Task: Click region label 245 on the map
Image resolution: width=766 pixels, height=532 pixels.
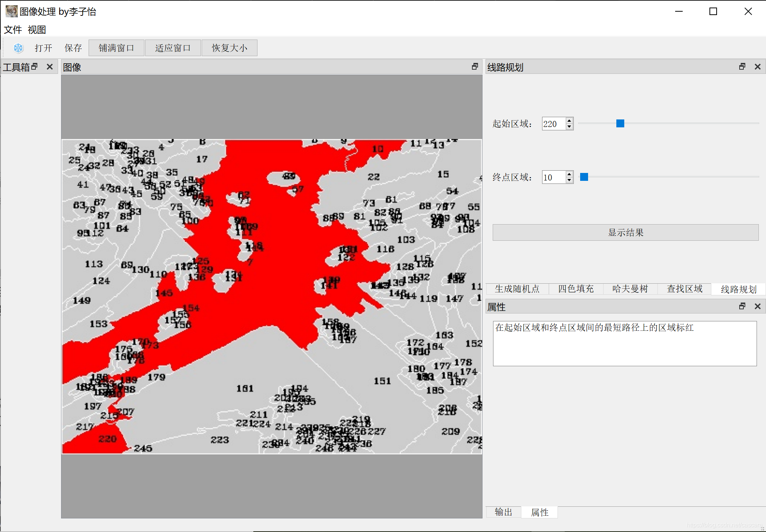Action: 143,448
